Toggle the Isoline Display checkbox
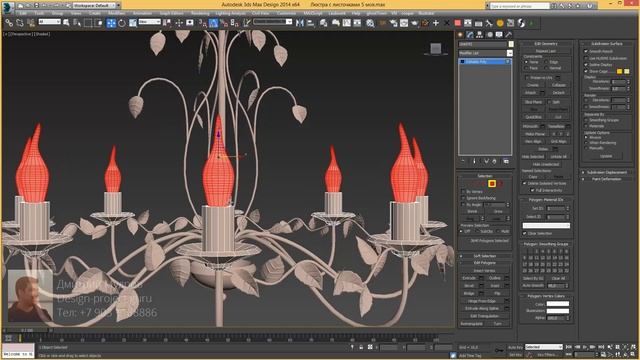 pos(586,65)
